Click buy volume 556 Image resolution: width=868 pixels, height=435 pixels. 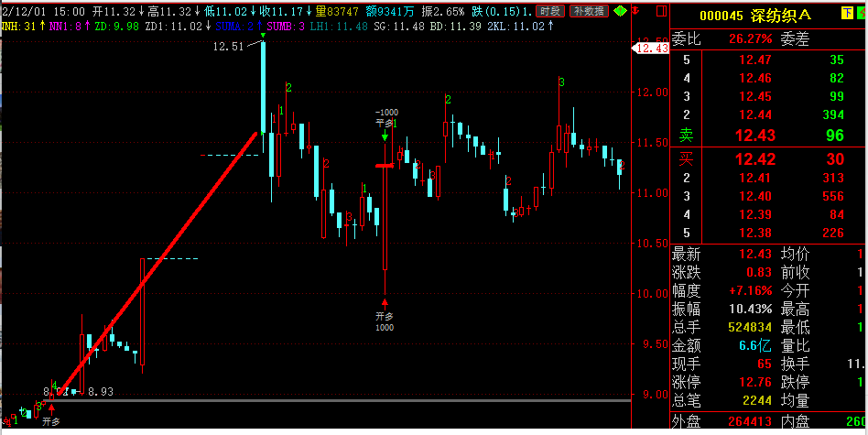pyautogui.click(x=833, y=197)
